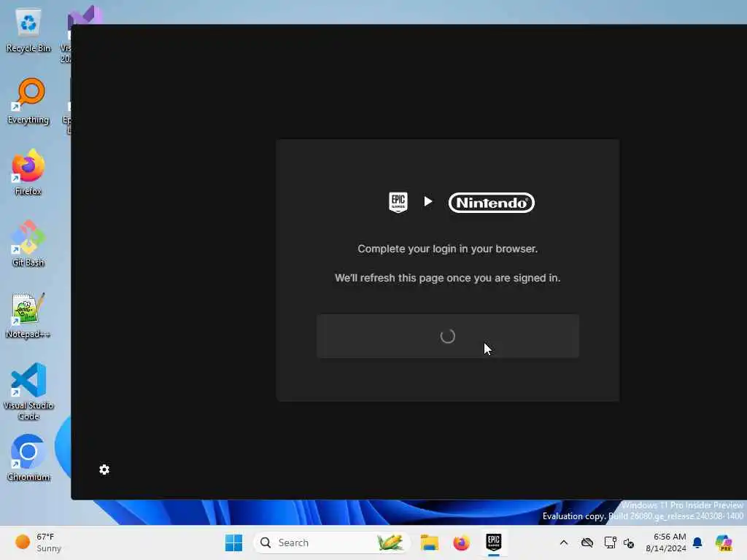The image size is (747, 560).
Task: Select the Chromium desktop shortcut
Action: click(x=28, y=458)
